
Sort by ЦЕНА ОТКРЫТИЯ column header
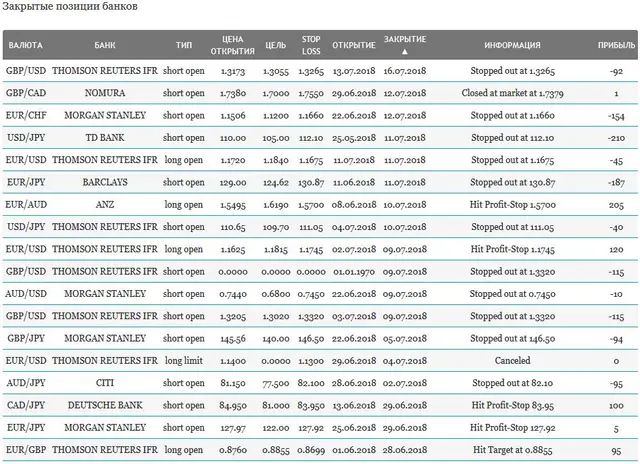tap(233, 45)
